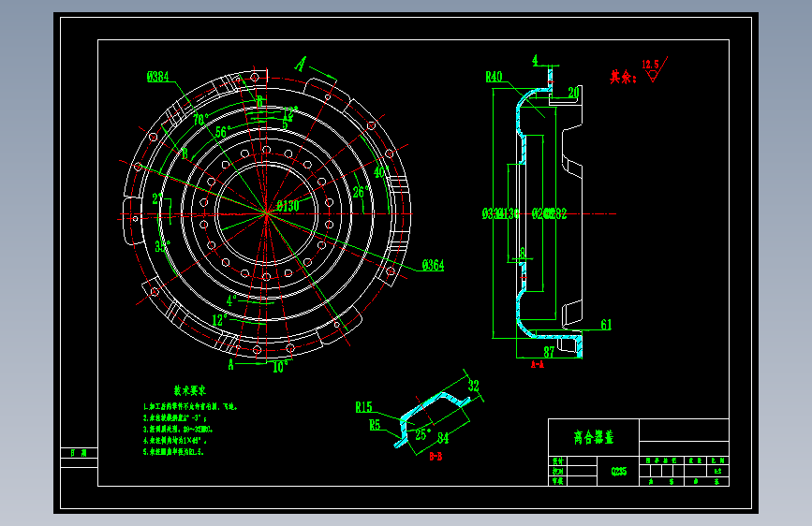Select the Ø384 diameter dimension label
The height and width of the screenshot is (526, 812).
[157, 77]
